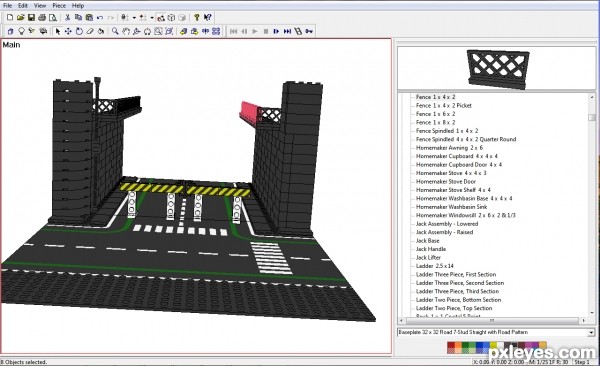Select 'Ladder Two Piece, Top Section'

pyautogui.click(x=454, y=308)
